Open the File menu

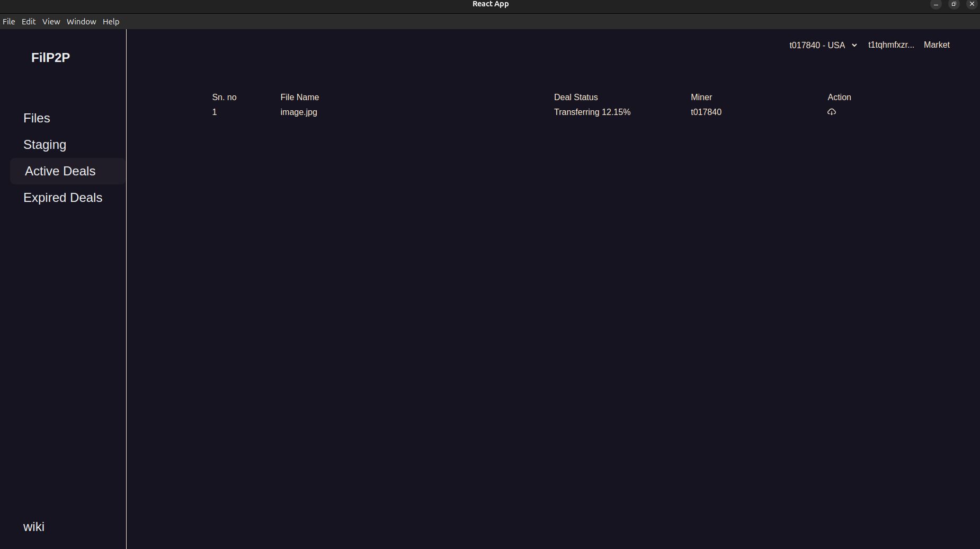pyautogui.click(x=9, y=22)
